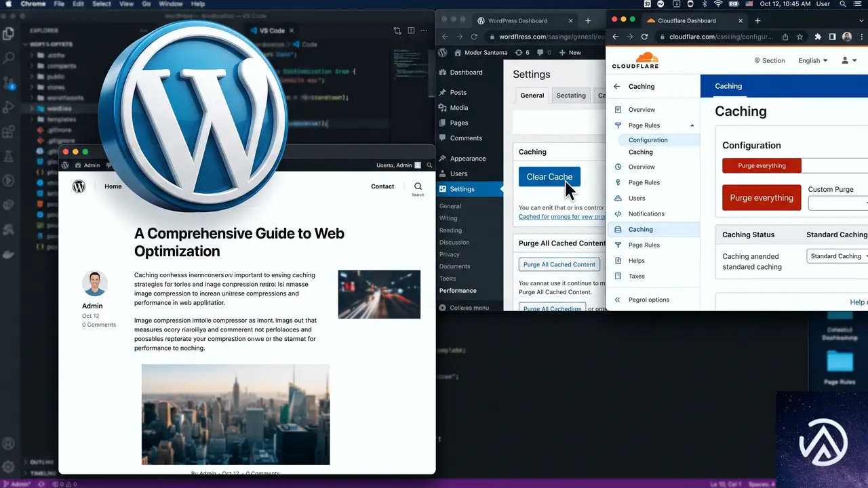
Task: Click the Cloudflare logo
Action: (x=635, y=60)
